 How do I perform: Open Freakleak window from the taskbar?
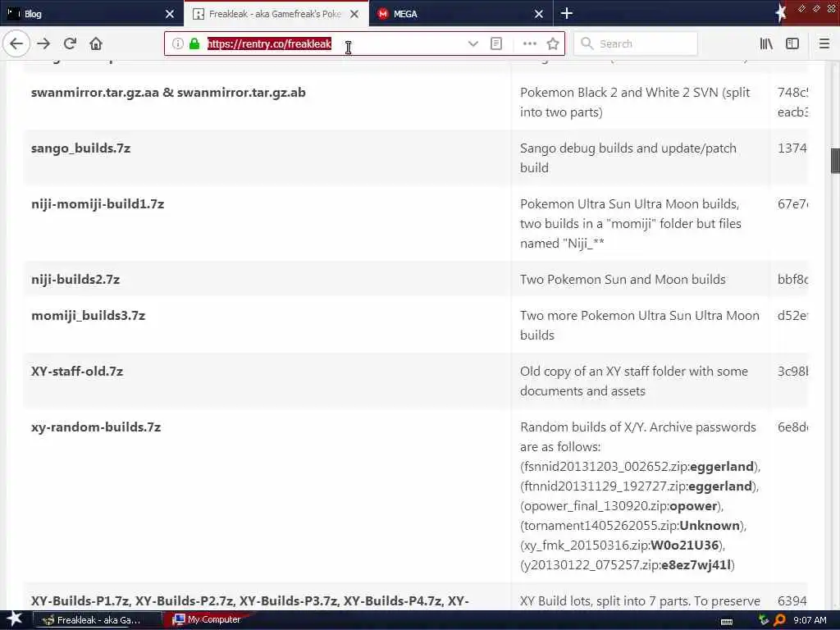click(98, 620)
